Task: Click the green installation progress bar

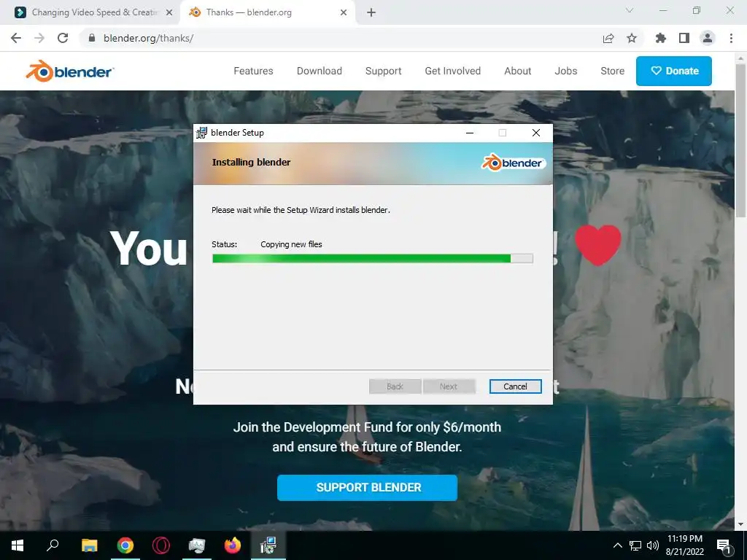Action: [373, 259]
